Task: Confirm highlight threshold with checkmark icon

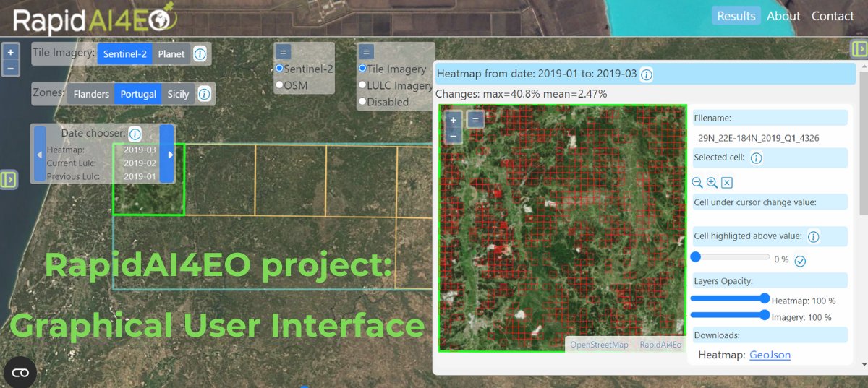Action: click(x=800, y=261)
